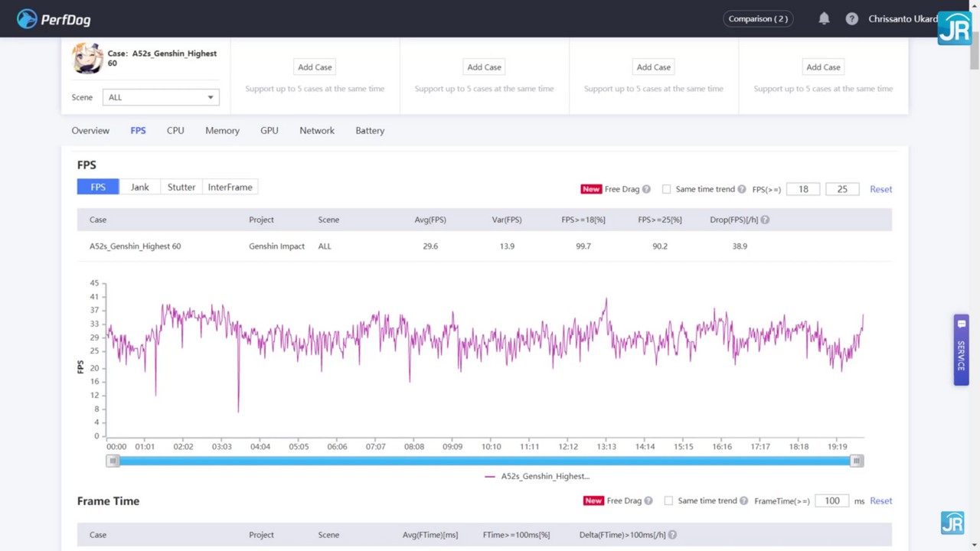Click the PerfDog logo icon
Screen dimensions: 980x551
pos(27,19)
